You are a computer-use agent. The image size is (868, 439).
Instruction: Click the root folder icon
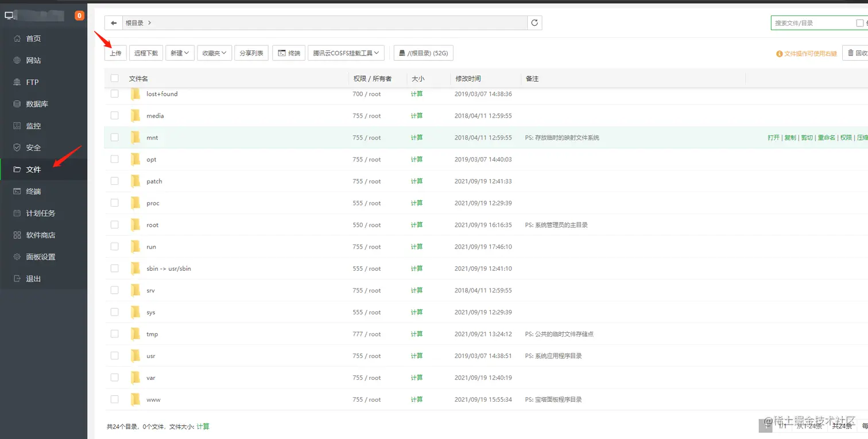pyautogui.click(x=135, y=225)
